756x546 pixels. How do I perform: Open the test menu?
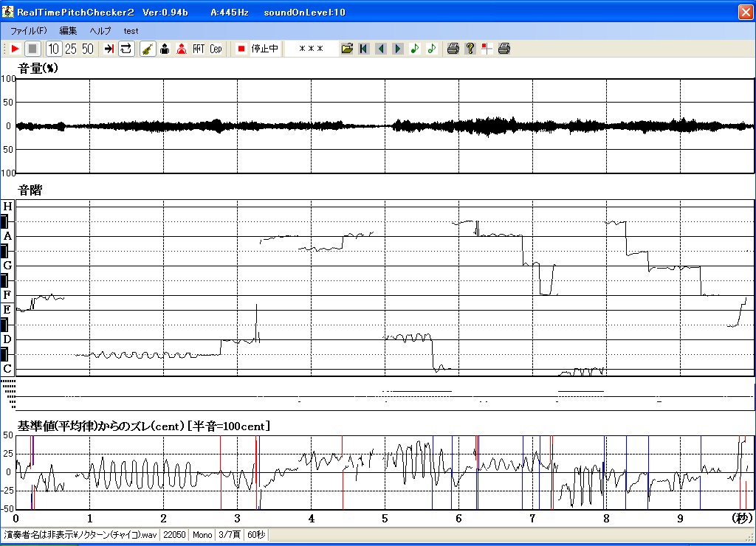(131, 31)
